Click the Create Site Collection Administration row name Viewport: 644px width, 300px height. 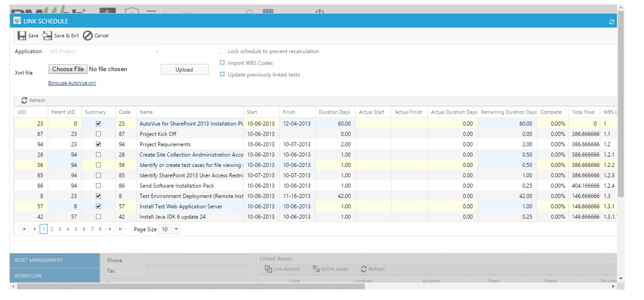tap(190, 155)
